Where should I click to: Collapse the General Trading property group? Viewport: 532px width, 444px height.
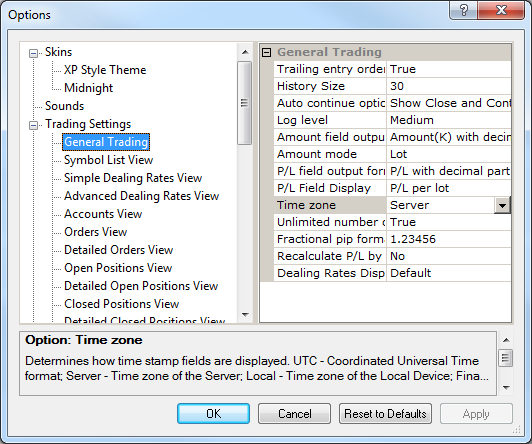click(267, 52)
